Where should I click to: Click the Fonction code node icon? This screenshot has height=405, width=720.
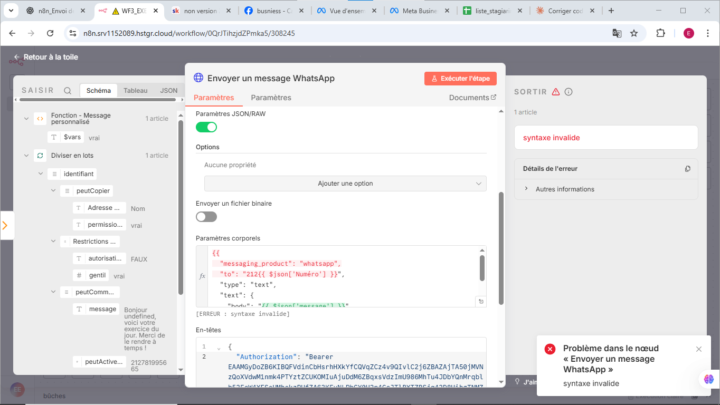[x=40, y=118]
